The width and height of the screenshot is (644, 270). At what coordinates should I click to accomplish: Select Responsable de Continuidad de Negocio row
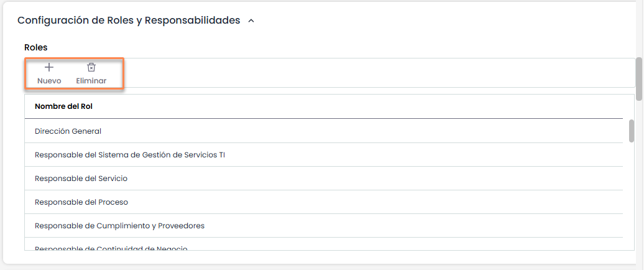(x=111, y=248)
